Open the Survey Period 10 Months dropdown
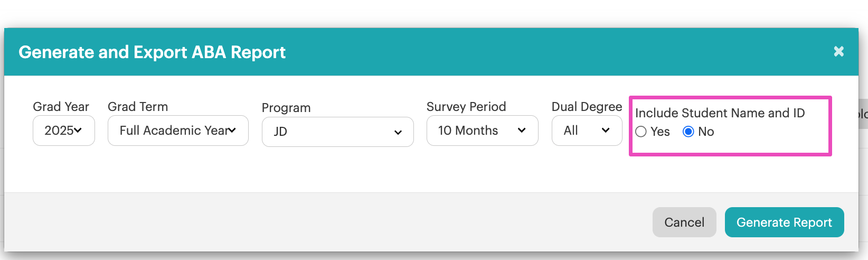 tap(483, 131)
